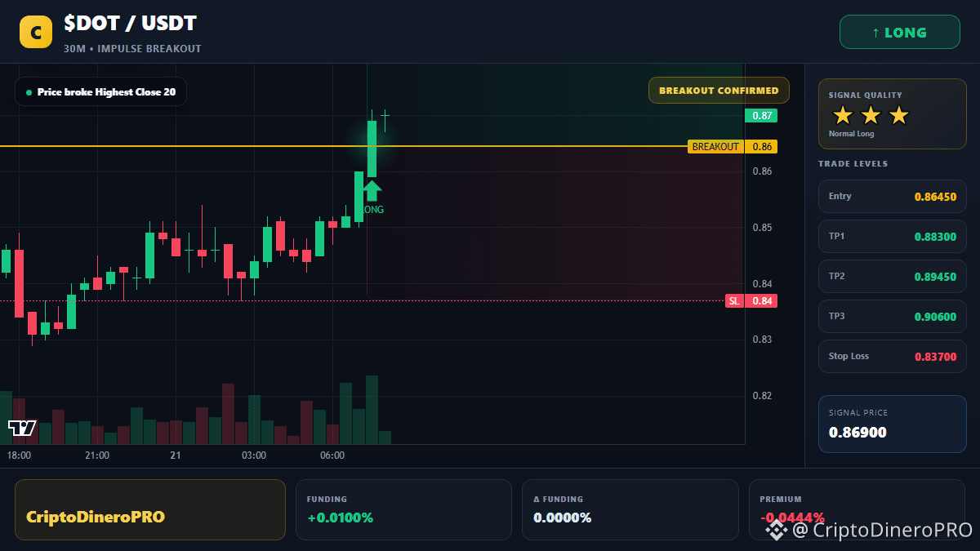Click the TRADE LEVELS section heading
Image resolution: width=980 pixels, height=551 pixels.
[853, 164]
